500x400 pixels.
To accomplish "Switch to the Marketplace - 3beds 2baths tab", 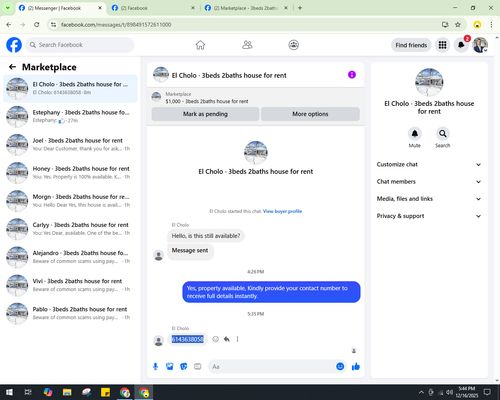I will click(x=246, y=8).
